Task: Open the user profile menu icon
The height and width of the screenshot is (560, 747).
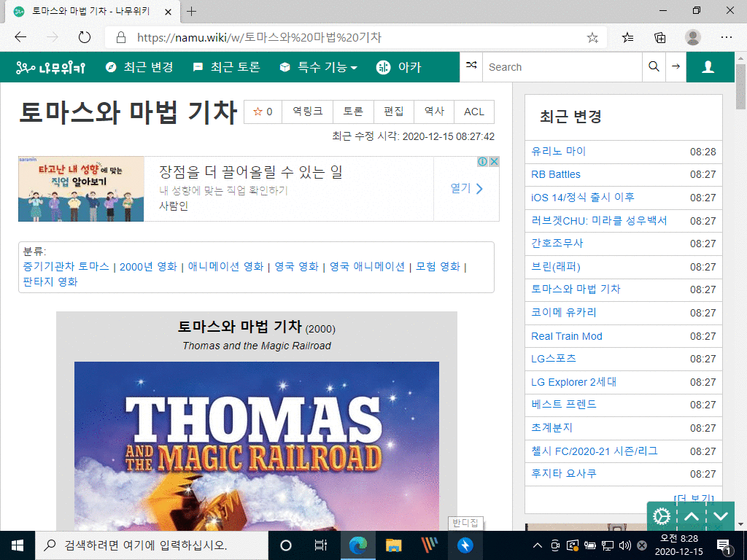Action: [708, 67]
